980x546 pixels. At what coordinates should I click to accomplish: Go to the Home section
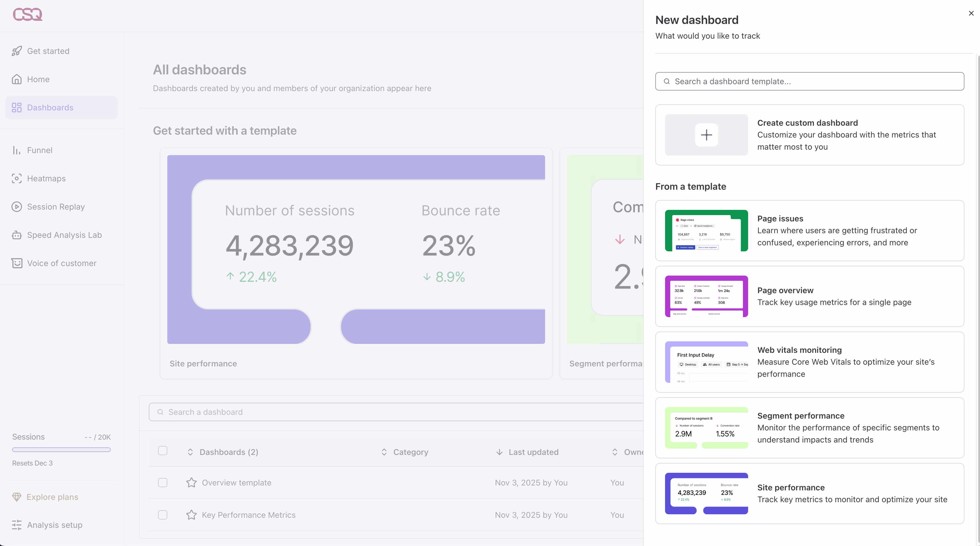pyautogui.click(x=38, y=79)
